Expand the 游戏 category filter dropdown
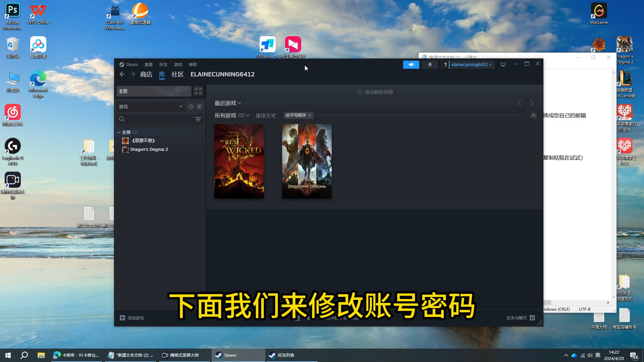Viewport: 644px width, 362px height. click(151, 107)
